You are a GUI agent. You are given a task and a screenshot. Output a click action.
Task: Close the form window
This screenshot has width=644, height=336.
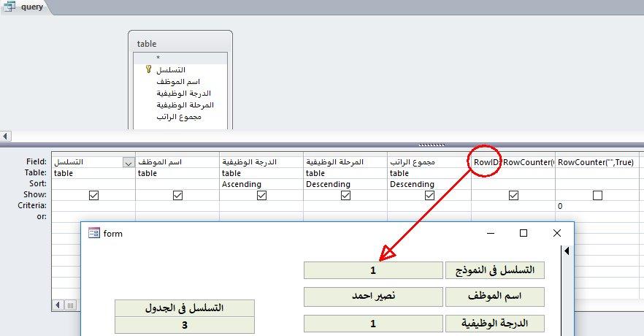point(557,233)
